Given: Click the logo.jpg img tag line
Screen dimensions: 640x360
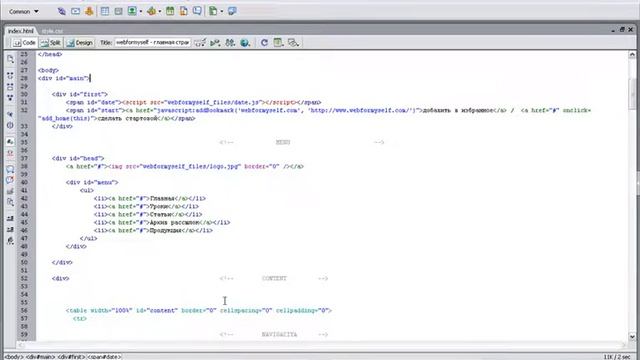Looking at the screenshot, I should tap(184, 167).
